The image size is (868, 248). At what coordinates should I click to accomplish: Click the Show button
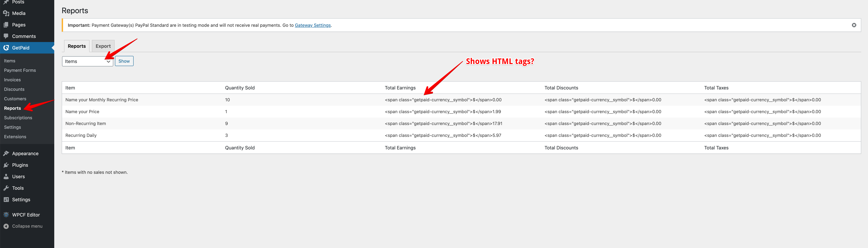[x=124, y=61]
